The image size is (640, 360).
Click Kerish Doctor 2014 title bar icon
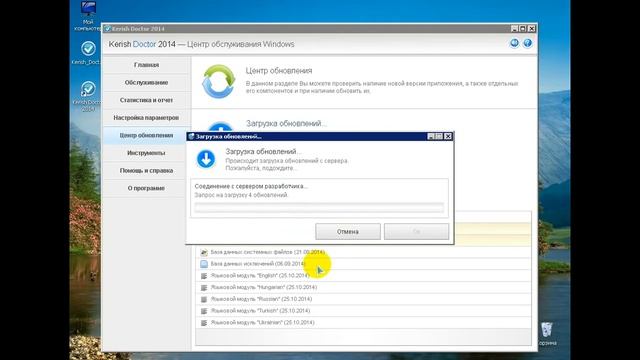point(108,29)
